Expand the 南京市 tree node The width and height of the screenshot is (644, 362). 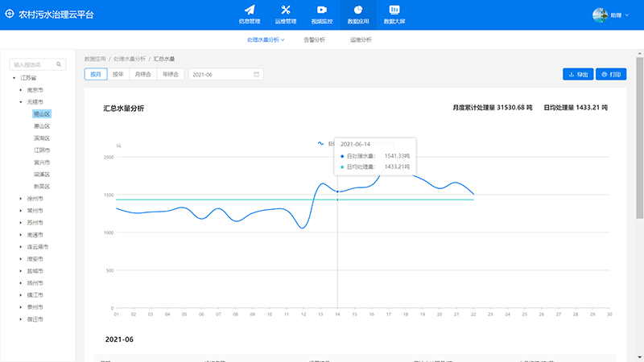pyautogui.click(x=21, y=90)
